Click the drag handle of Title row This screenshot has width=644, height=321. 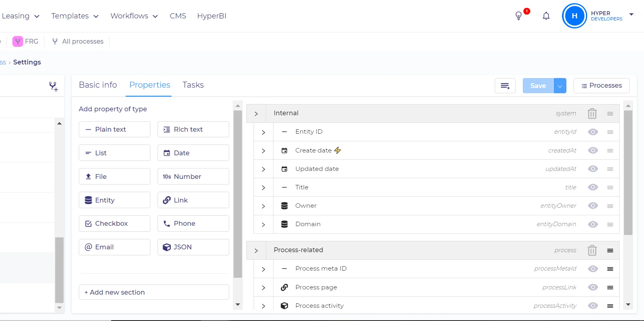coord(610,187)
